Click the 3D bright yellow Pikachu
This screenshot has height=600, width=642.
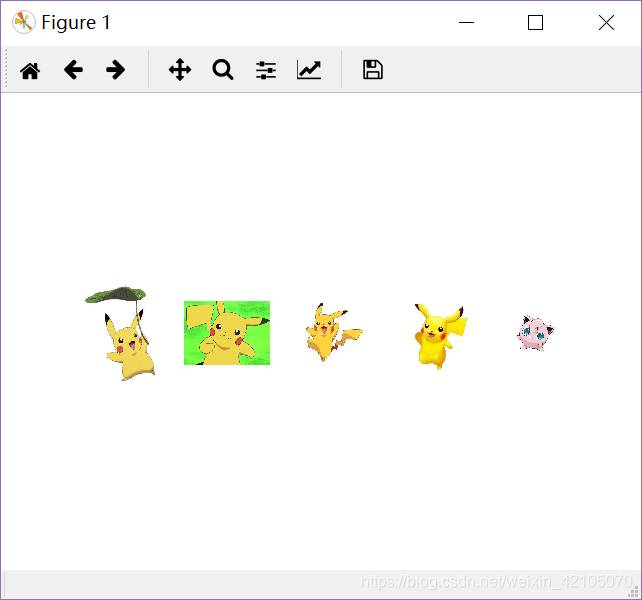tap(441, 336)
